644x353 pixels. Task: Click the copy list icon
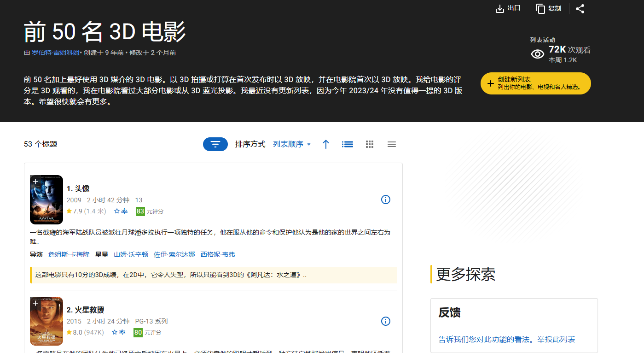click(x=540, y=9)
